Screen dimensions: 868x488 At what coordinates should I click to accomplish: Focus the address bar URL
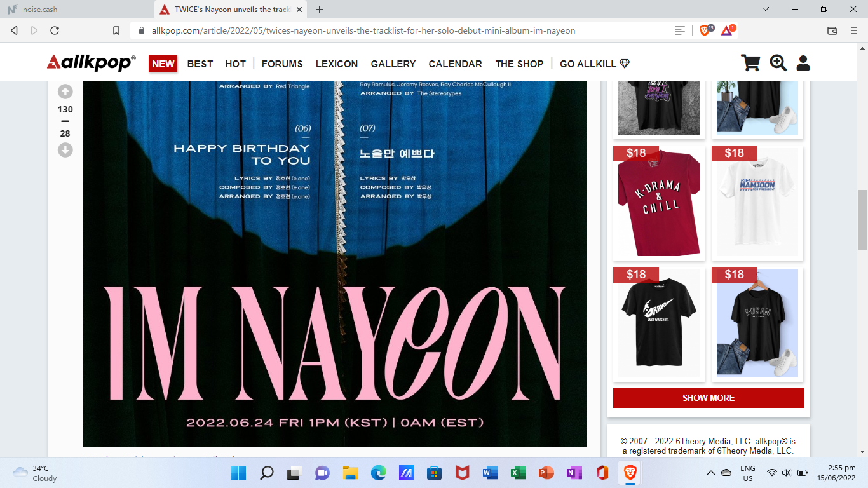pos(363,30)
